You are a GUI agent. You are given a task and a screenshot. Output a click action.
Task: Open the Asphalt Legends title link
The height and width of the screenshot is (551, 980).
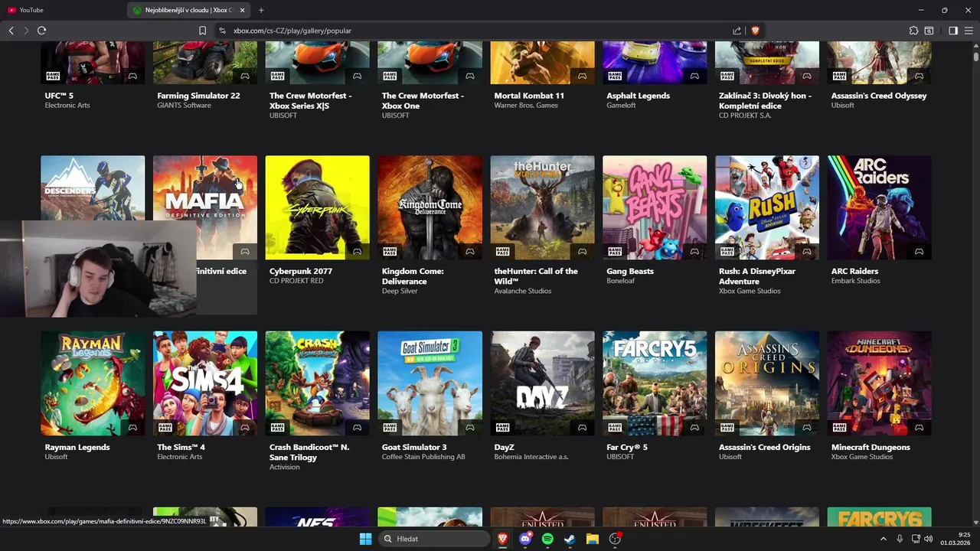point(638,96)
